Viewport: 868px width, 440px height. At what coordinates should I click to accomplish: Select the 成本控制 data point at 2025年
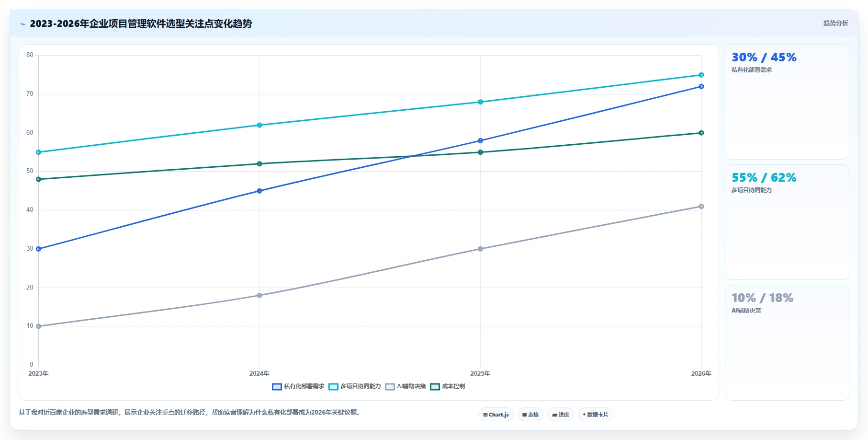[480, 152]
